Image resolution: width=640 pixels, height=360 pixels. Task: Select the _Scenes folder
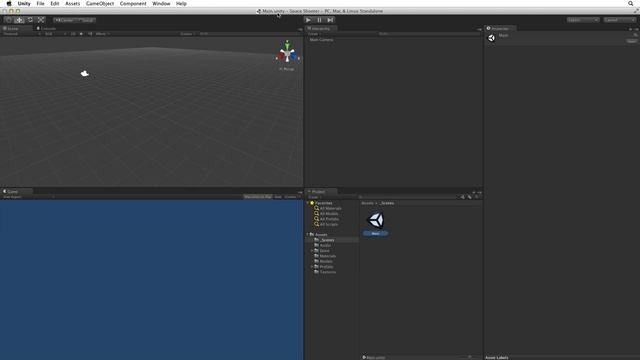[x=327, y=240]
